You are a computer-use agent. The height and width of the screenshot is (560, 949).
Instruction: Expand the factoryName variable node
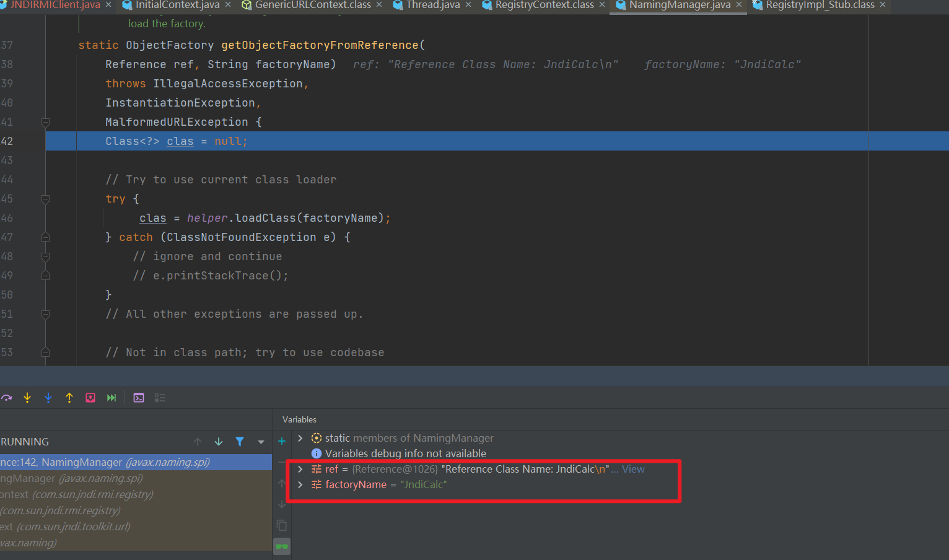300,484
